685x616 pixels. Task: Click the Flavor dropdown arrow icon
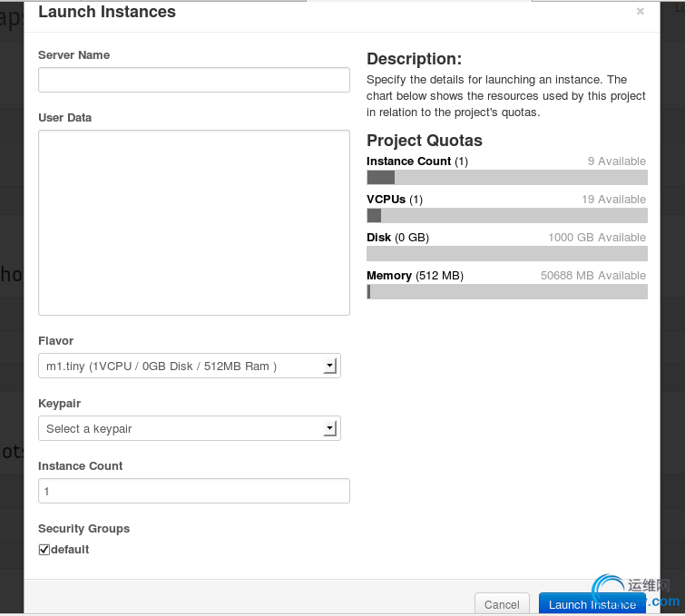pos(330,366)
